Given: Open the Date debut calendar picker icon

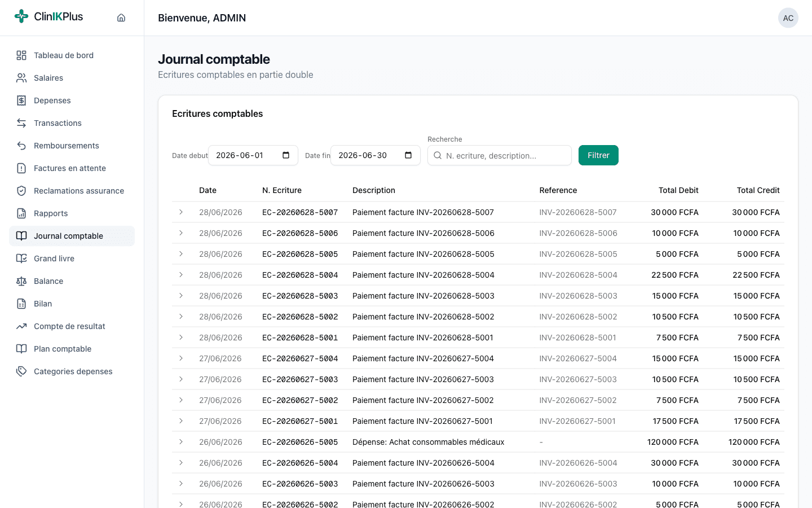Looking at the screenshot, I should click(286, 155).
